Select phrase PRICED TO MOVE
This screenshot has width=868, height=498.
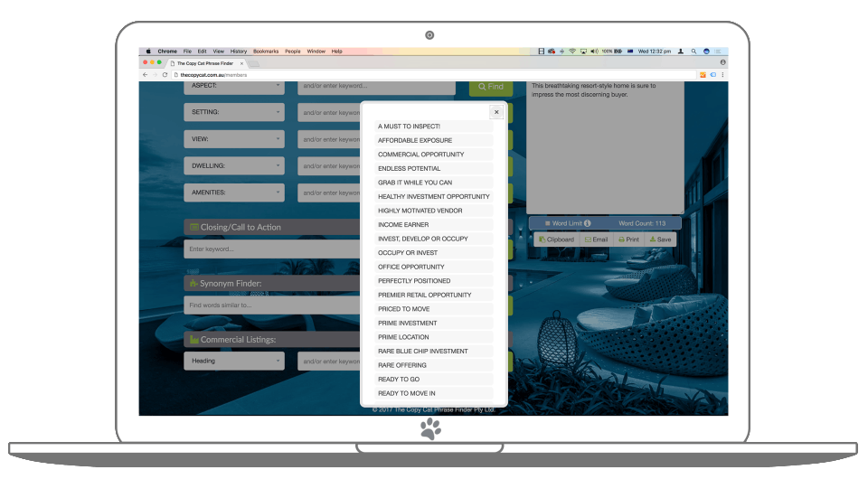[x=433, y=309]
